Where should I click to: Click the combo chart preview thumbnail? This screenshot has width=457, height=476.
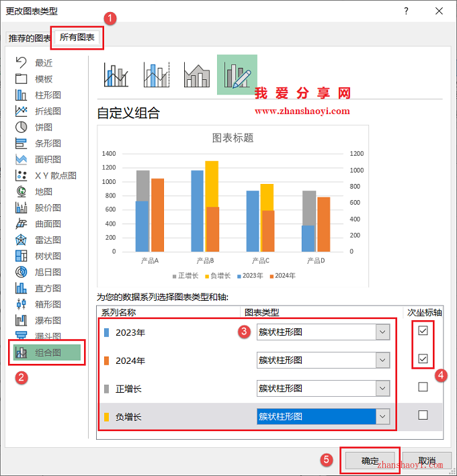tap(233, 205)
